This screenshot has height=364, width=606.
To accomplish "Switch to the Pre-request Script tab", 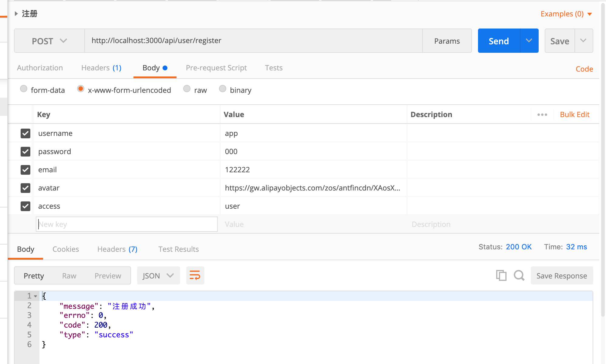I will click(216, 68).
